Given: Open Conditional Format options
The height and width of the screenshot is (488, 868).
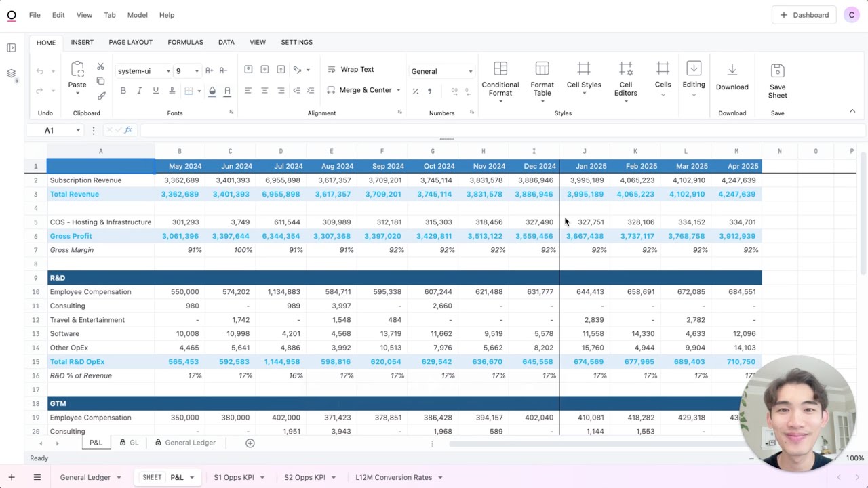Looking at the screenshot, I should [500, 81].
